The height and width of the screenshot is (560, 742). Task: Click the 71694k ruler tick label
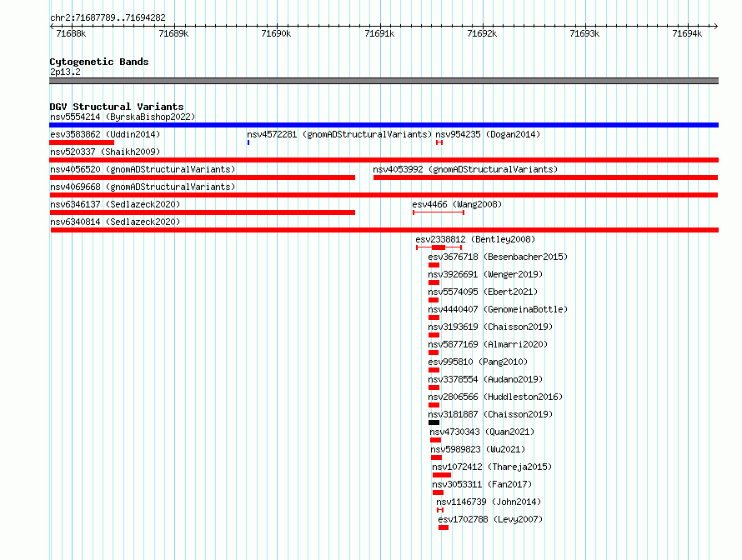coord(687,33)
